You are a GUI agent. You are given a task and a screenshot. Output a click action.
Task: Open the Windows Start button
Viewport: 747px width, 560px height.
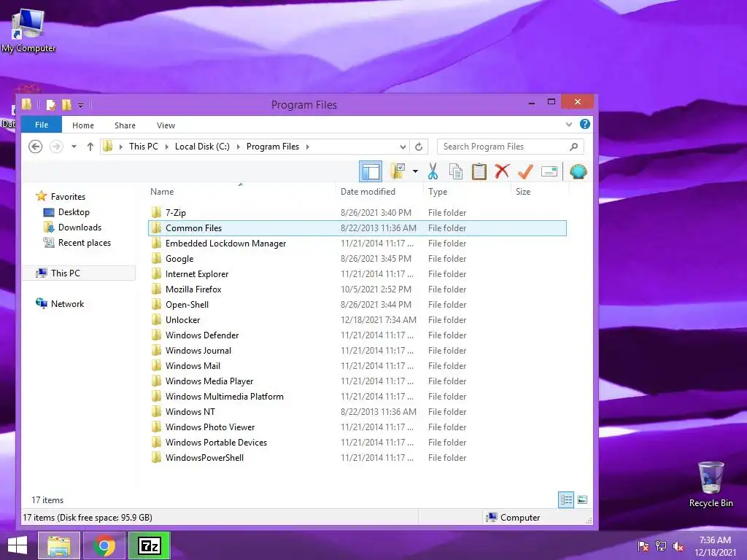[x=18, y=545]
